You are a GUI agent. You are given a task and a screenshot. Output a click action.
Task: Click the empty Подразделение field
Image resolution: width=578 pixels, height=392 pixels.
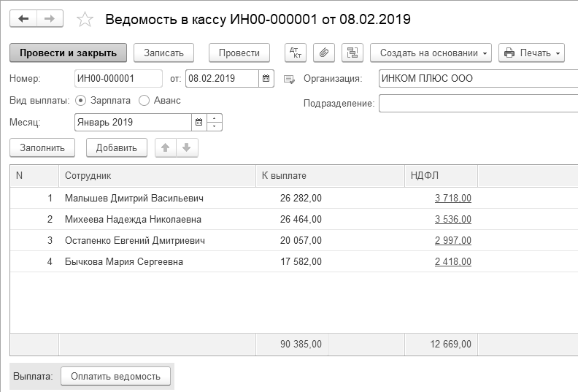[x=479, y=103]
